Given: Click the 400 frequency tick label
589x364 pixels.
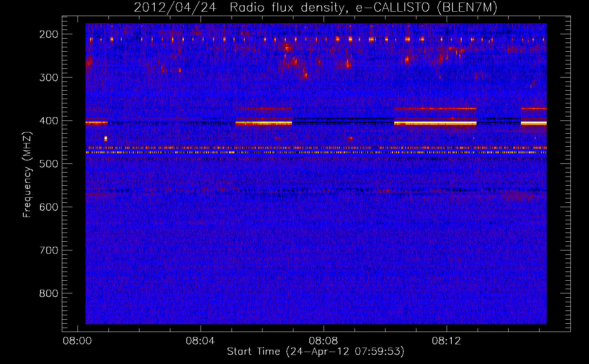Looking at the screenshot, I should [x=49, y=121].
